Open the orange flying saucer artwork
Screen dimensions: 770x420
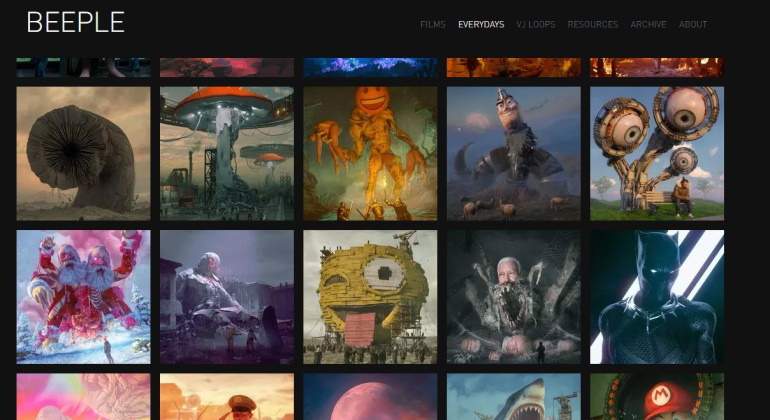click(227, 154)
